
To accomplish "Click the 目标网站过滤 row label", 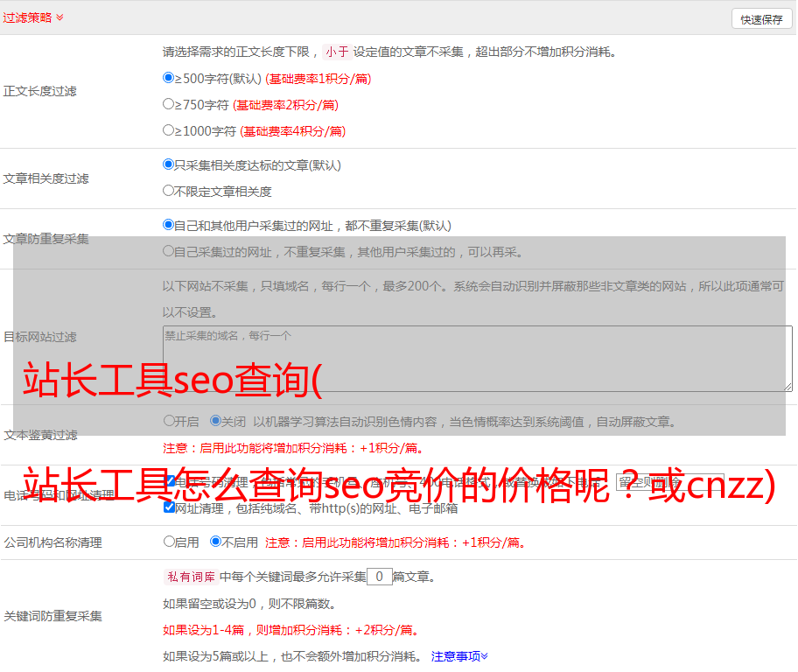I will 39,337.
